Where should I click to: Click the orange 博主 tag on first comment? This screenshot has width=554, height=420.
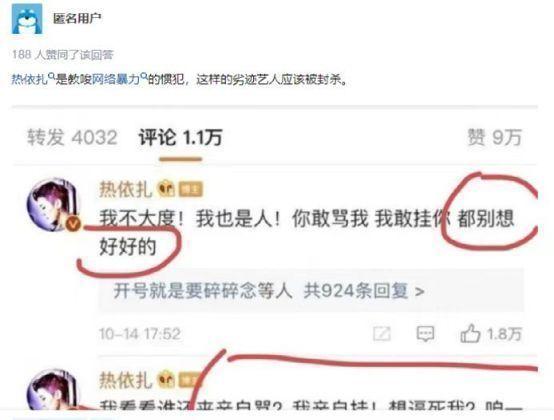(x=190, y=189)
